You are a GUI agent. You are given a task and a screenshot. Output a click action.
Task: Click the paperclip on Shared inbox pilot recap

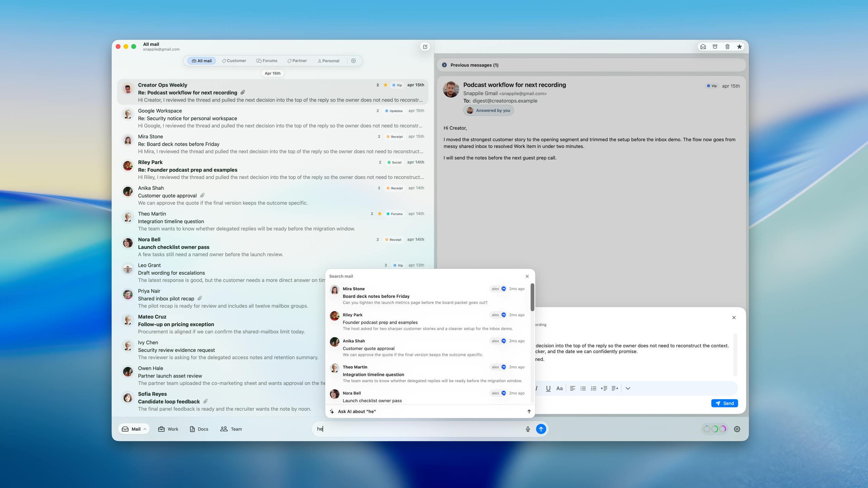tap(200, 299)
